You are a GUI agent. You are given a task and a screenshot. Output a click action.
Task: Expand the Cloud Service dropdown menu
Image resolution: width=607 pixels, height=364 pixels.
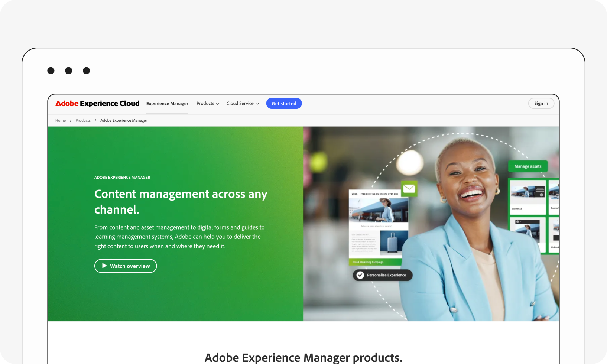point(243,104)
